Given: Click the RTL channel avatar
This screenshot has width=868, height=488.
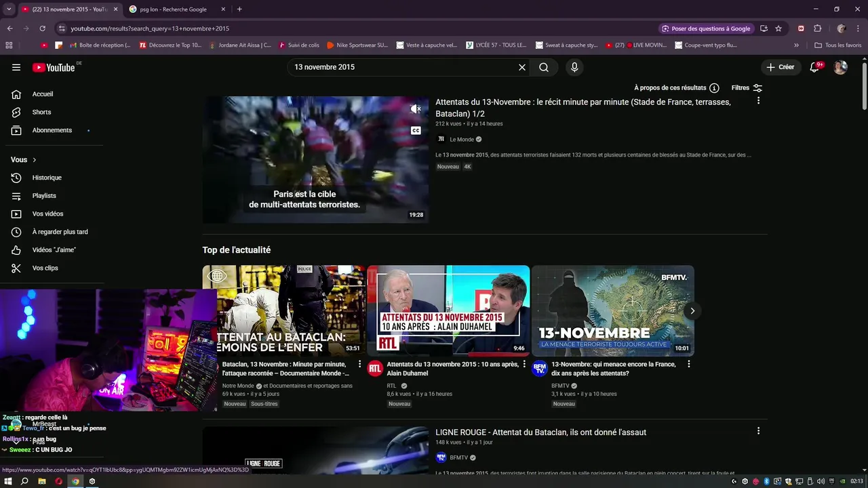Looking at the screenshot, I should point(375,368).
